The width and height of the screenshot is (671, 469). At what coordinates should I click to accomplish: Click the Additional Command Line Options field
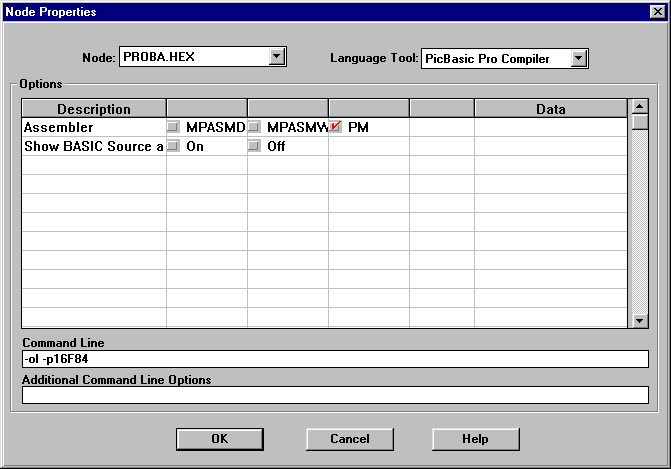pyautogui.click(x=335, y=395)
